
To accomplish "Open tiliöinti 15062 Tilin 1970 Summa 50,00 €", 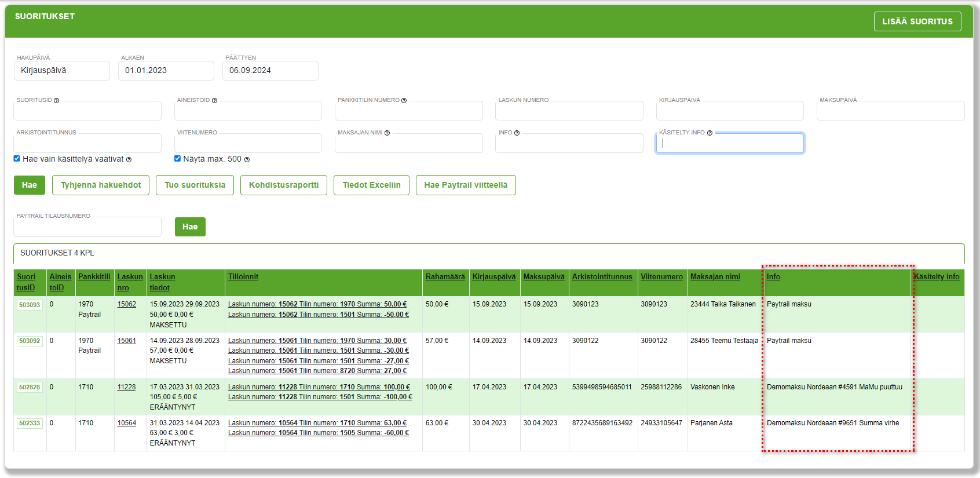I will click(x=317, y=304).
